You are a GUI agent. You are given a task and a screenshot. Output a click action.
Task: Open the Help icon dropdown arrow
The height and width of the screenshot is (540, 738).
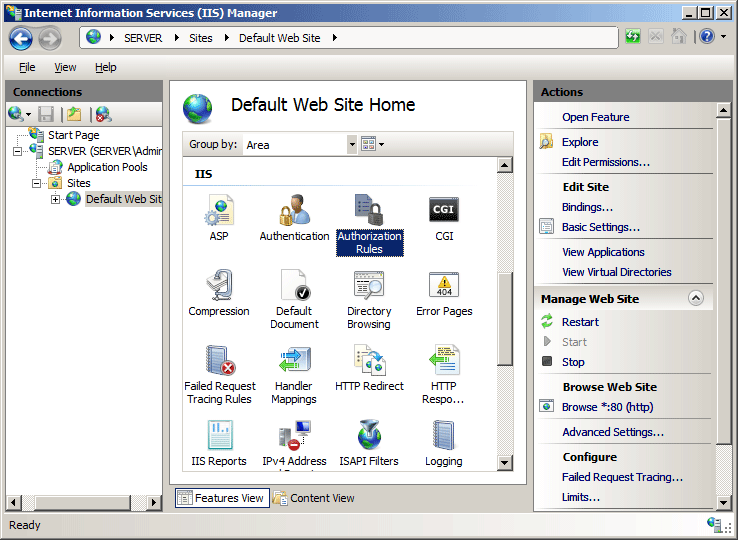[x=723, y=37]
